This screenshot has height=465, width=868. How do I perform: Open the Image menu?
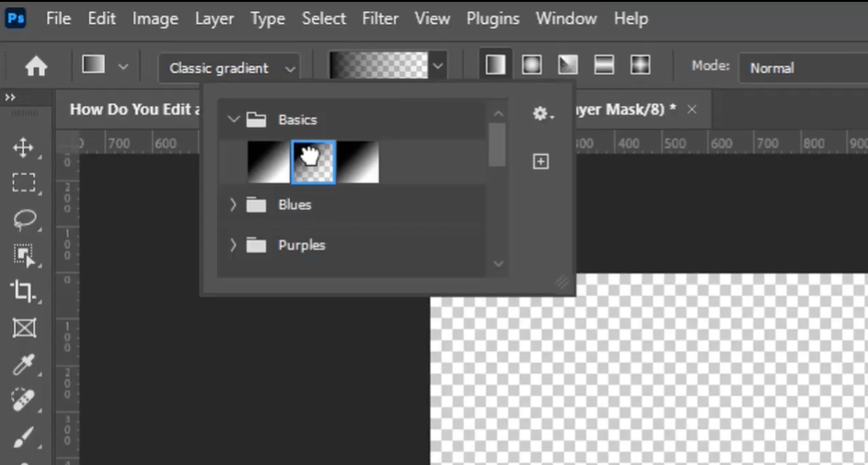tap(155, 18)
